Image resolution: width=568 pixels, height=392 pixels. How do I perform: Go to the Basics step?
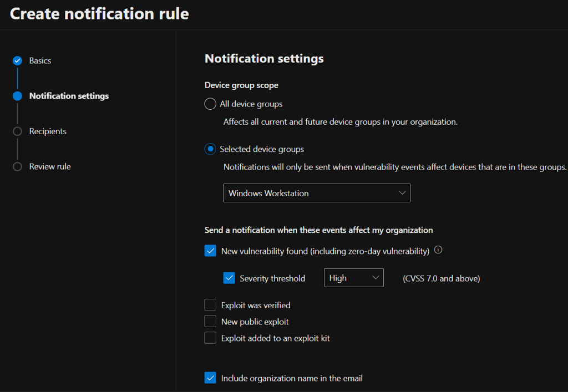coord(40,61)
